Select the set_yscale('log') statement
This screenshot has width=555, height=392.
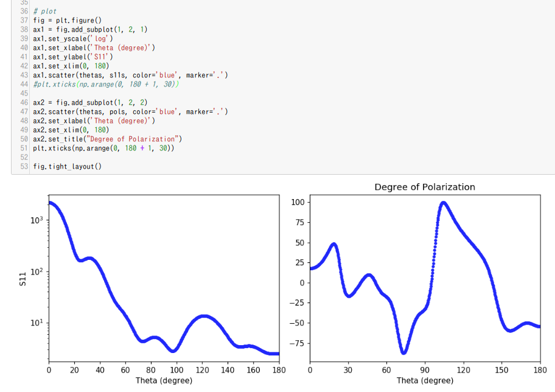(72, 38)
